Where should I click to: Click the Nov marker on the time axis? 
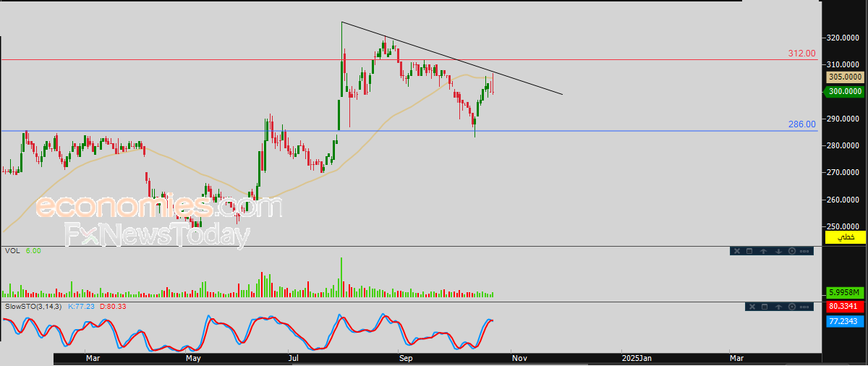coord(519,357)
